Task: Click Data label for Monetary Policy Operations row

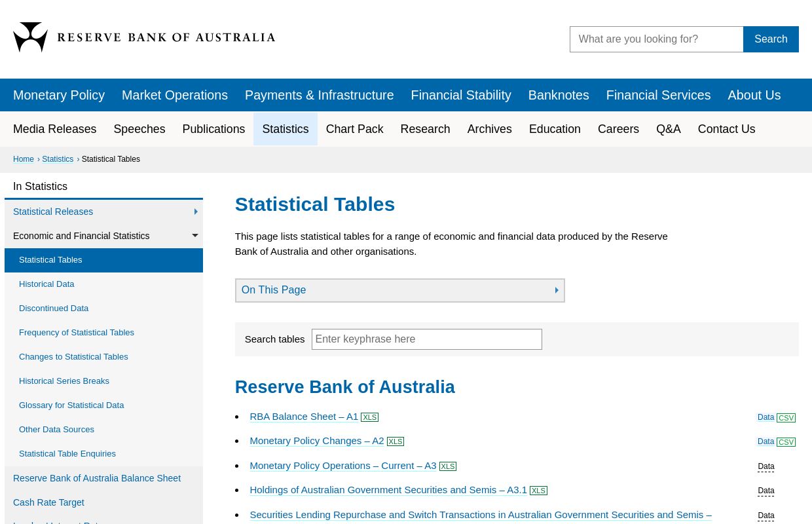Action: click(766, 466)
